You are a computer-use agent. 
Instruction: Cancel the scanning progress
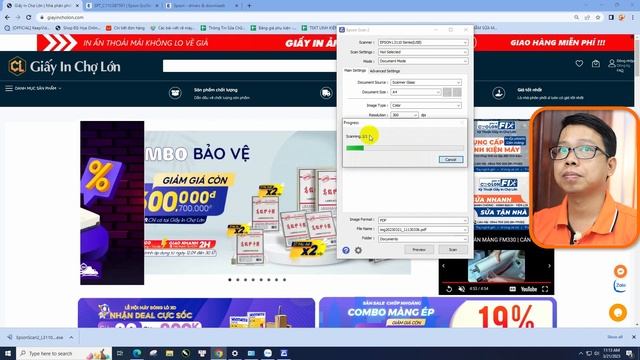pos(451,159)
